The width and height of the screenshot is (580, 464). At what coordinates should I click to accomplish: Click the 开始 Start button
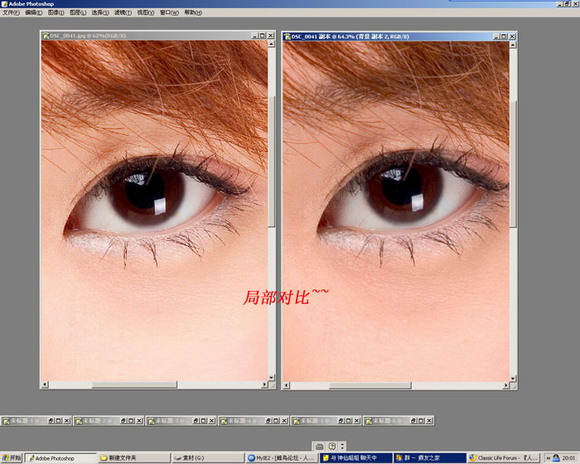pos(12,458)
